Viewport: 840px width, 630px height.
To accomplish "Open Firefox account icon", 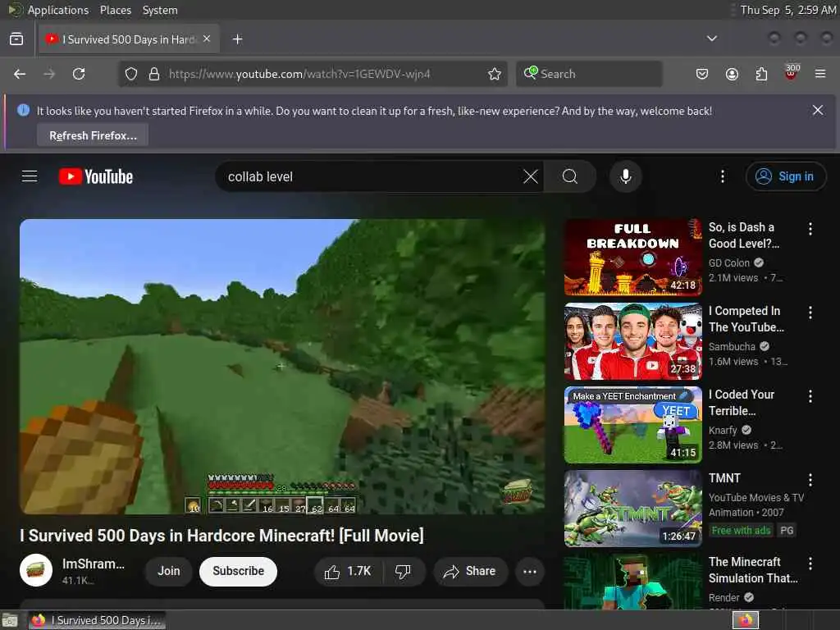I will coord(732,74).
